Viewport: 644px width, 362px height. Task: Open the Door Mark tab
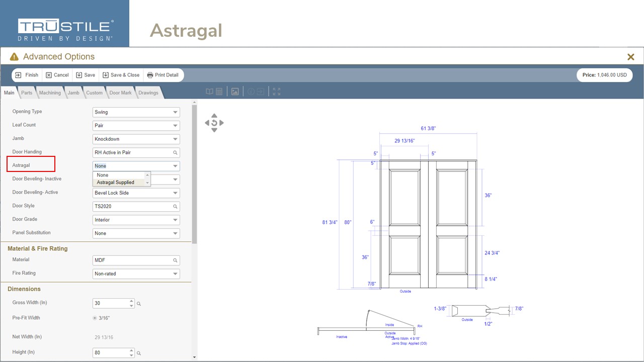click(121, 93)
